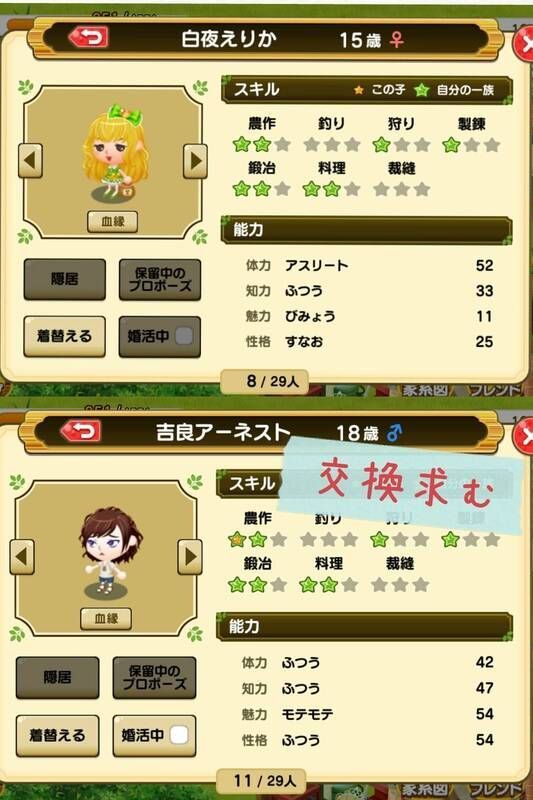533x800 pixels.
Task: Open 血縁 button under 吉良アーネスト portrait
Action: 106,618
